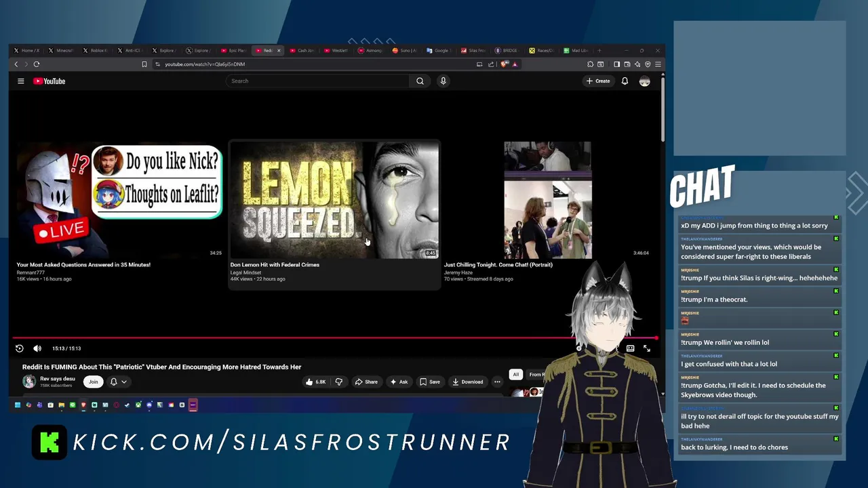The width and height of the screenshot is (868, 488).
Task: Switch to the Home / X tab
Action: (x=27, y=50)
